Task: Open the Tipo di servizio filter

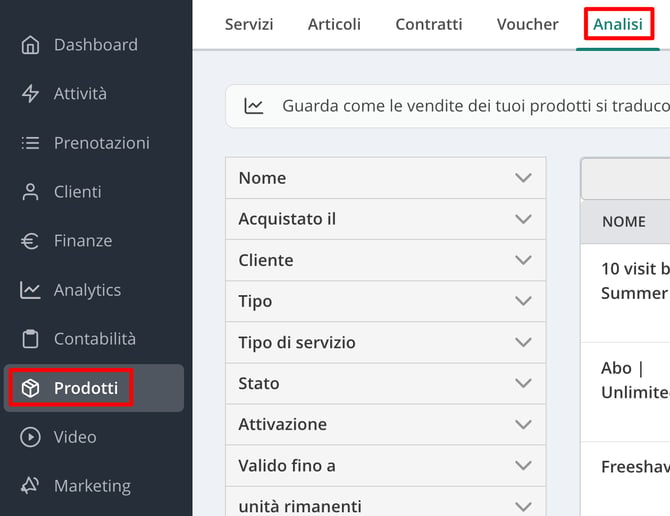Action: 385,343
